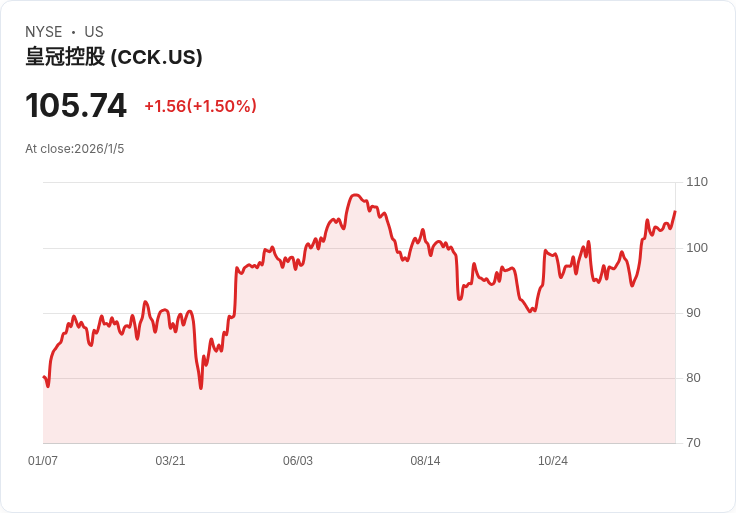Click the 08/14 date axis label
The image size is (736, 513).
tap(425, 461)
